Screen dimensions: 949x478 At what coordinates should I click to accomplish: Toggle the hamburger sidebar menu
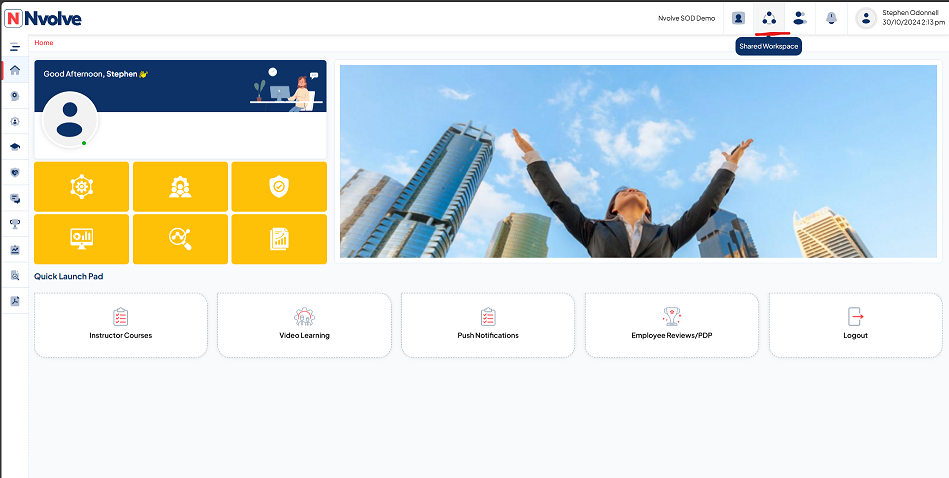tap(15, 47)
